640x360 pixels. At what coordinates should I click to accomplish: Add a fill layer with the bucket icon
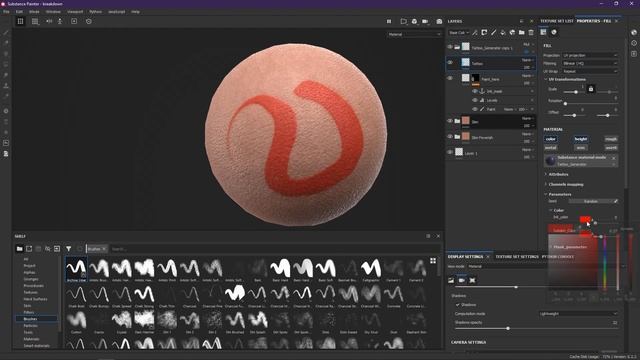503,32
